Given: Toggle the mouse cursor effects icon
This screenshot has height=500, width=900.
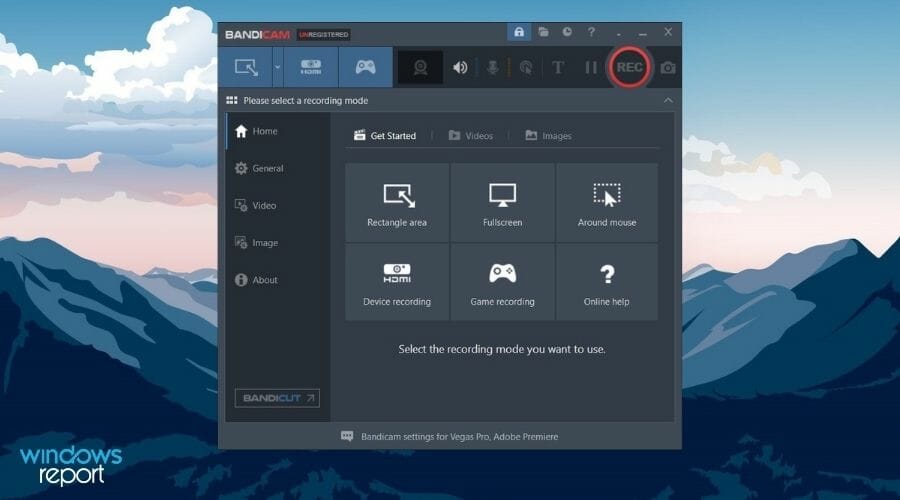Looking at the screenshot, I should [x=525, y=68].
